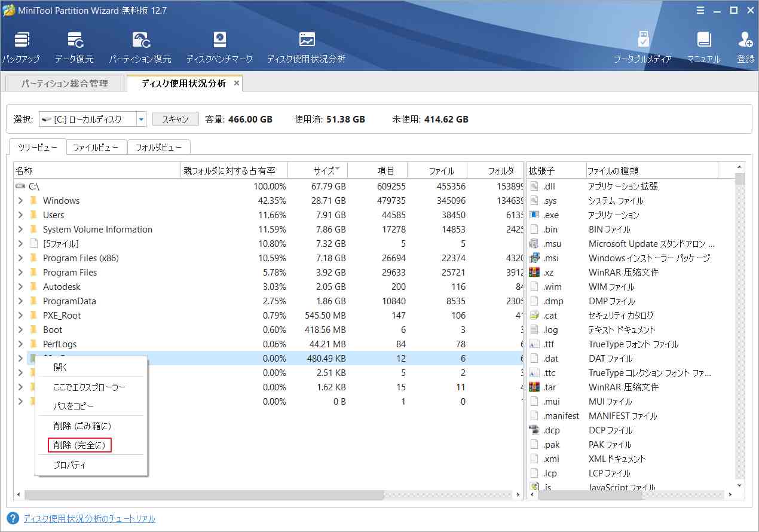Switch to the パーティション総合管理 tab
This screenshot has width=759, height=532.
click(x=64, y=83)
